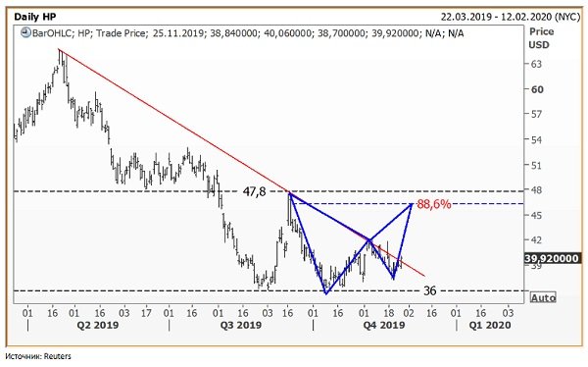Click the 48 price axis value
This screenshot has height=367, width=588.
[536, 190]
